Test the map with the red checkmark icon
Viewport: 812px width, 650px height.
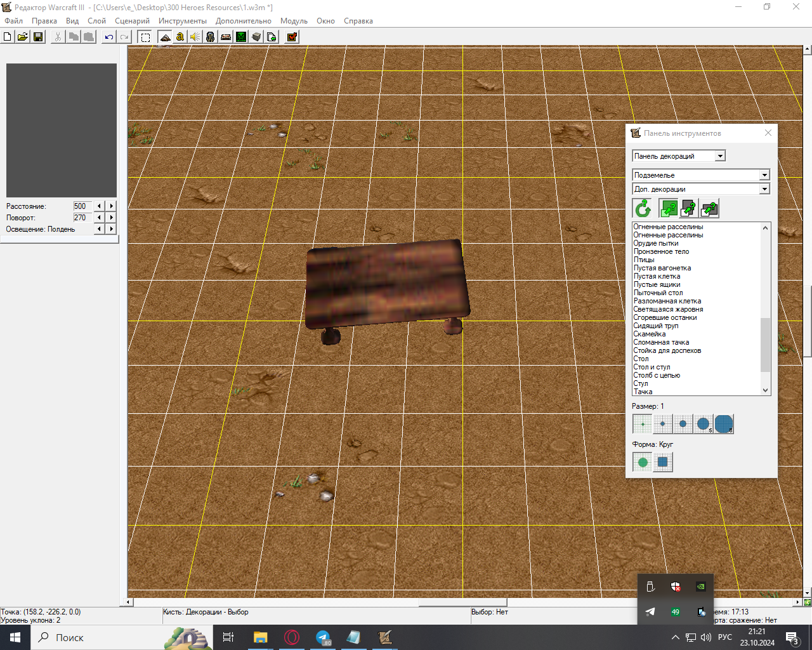tap(292, 37)
